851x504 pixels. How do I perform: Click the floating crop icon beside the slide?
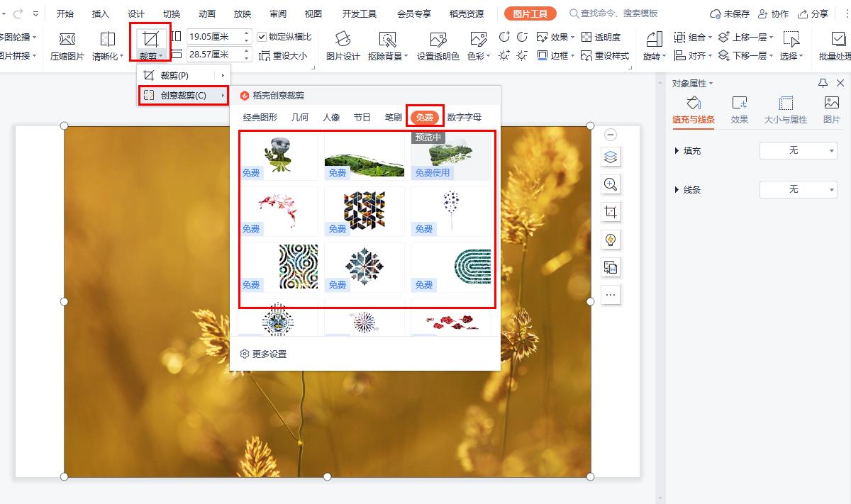[x=611, y=212]
